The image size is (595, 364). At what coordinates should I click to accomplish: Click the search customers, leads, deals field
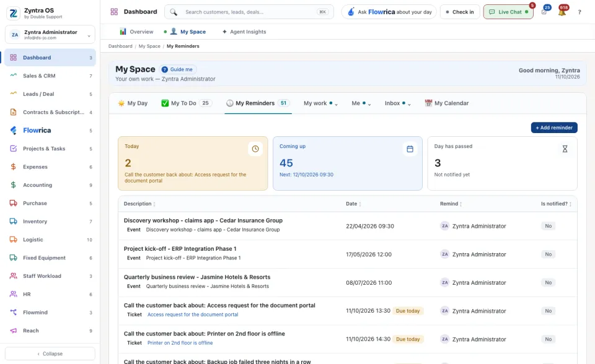[249, 12]
